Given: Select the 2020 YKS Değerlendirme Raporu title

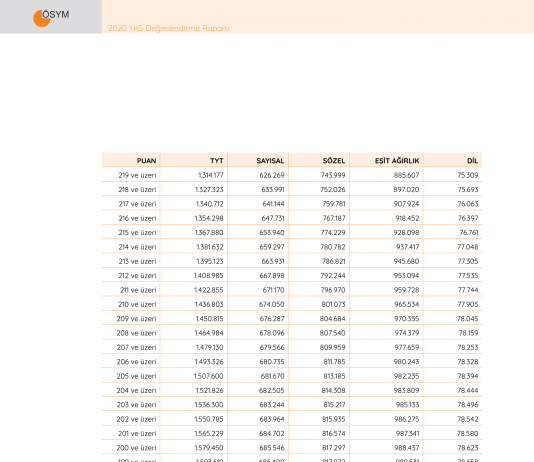Looking at the screenshot, I should coord(169,28).
